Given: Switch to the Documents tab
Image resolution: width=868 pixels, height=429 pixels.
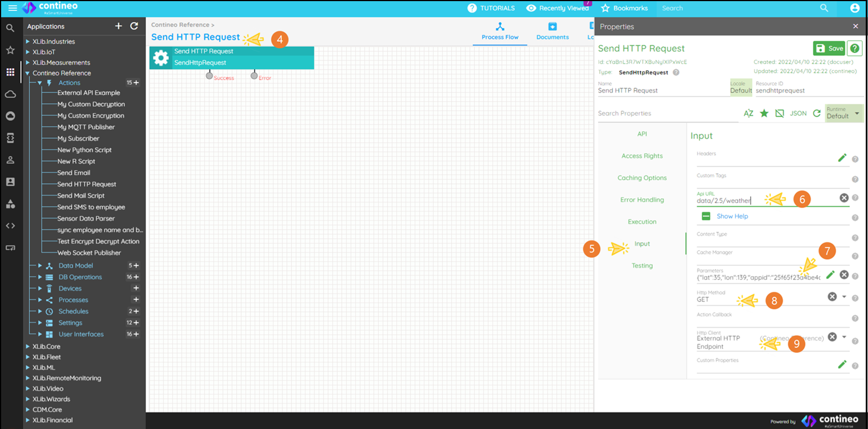Looking at the screenshot, I should (x=552, y=31).
